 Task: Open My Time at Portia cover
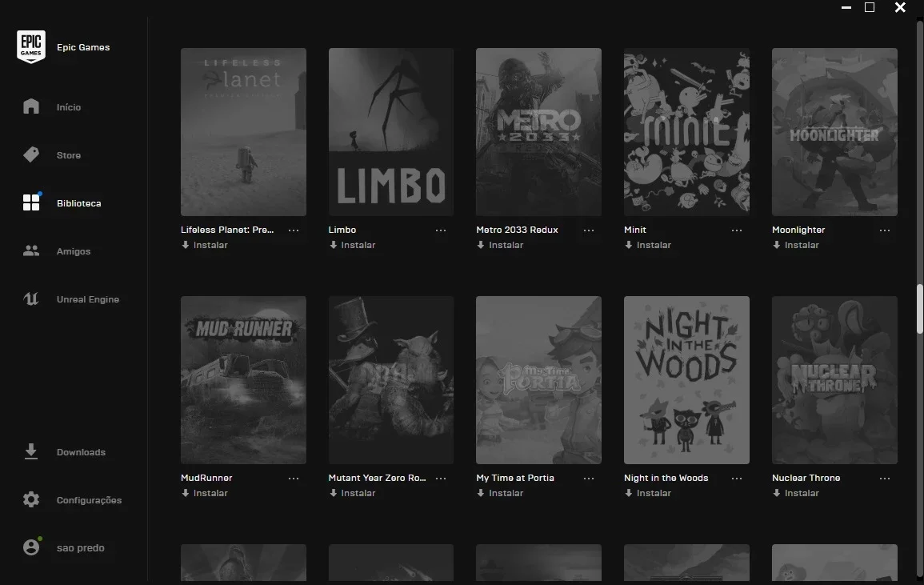pos(538,380)
